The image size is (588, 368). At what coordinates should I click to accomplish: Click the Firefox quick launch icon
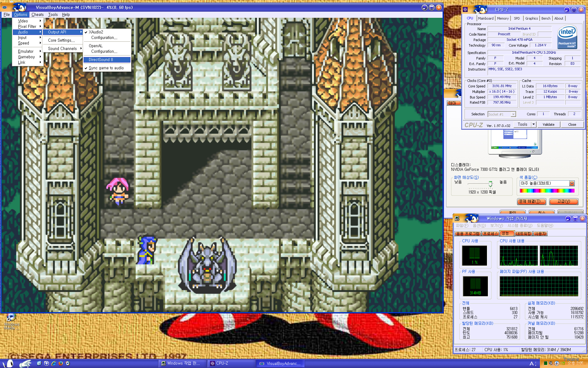tap(61, 363)
